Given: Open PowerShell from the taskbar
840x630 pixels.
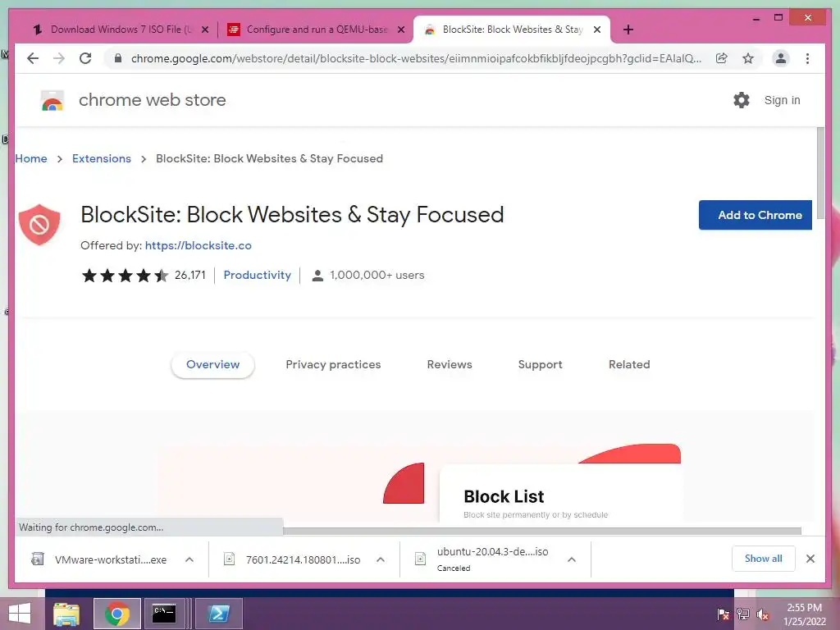Looking at the screenshot, I should [219, 614].
